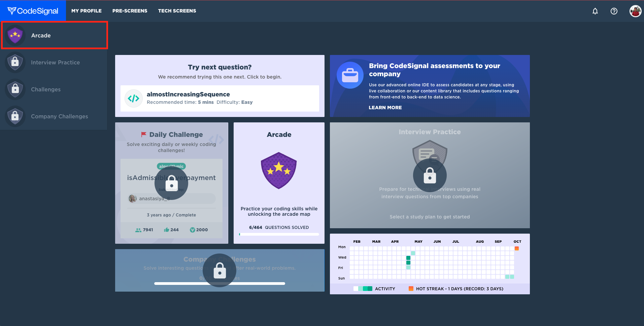Image resolution: width=644 pixels, height=326 pixels.
Task: Select Arcade in the sidebar
Action: (x=55, y=35)
